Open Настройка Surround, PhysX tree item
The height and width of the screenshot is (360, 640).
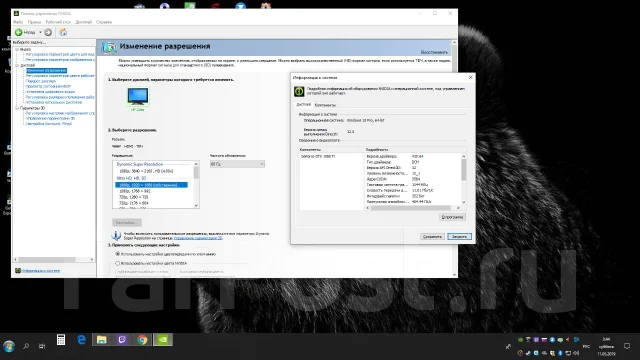49,124
